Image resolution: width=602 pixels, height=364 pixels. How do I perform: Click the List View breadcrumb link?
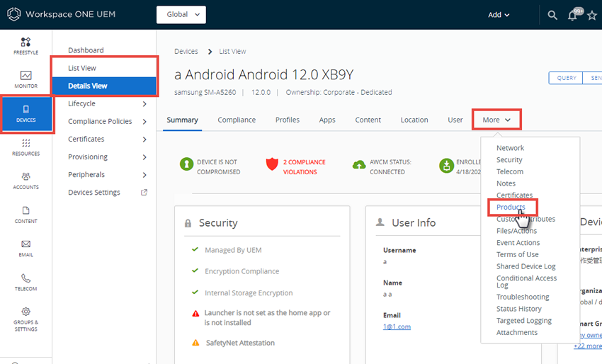(x=232, y=52)
